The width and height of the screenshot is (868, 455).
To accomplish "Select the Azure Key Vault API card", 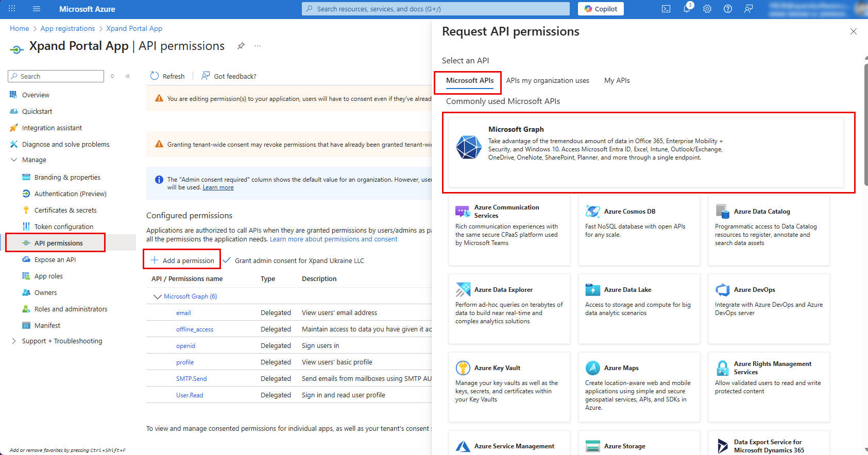I will (x=509, y=386).
